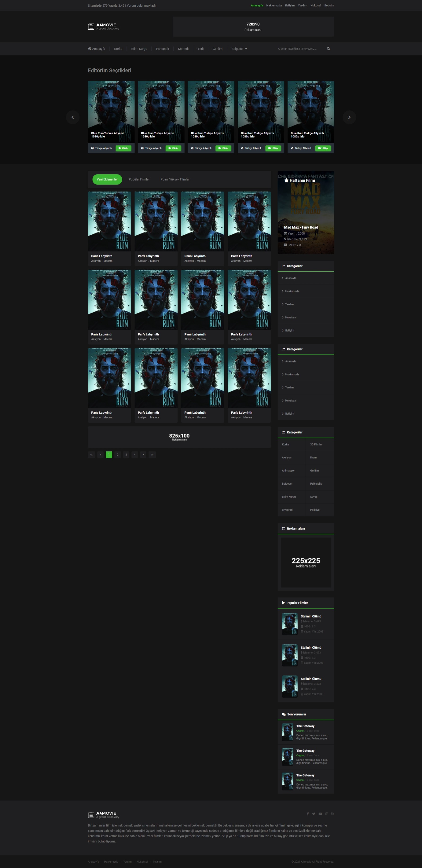Click the A4MOVIE logo in the footer
Screen dimensions: 422x868
click(103, 815)
